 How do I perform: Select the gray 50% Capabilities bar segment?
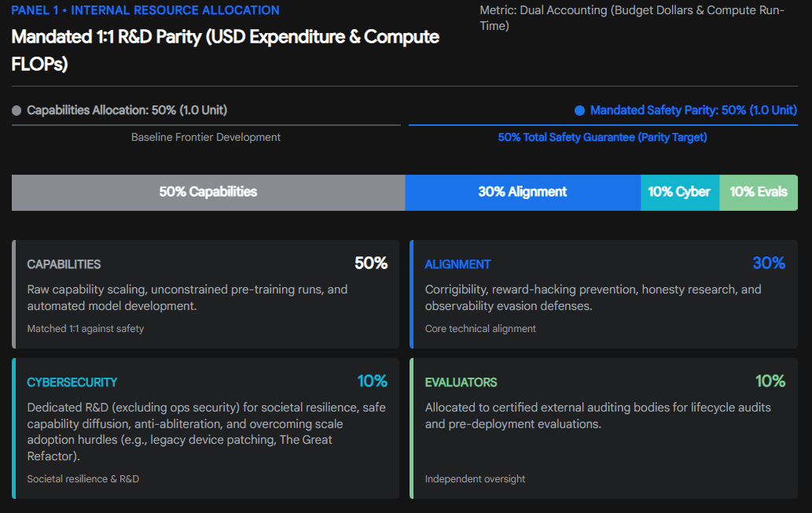(x=208, y=192)
